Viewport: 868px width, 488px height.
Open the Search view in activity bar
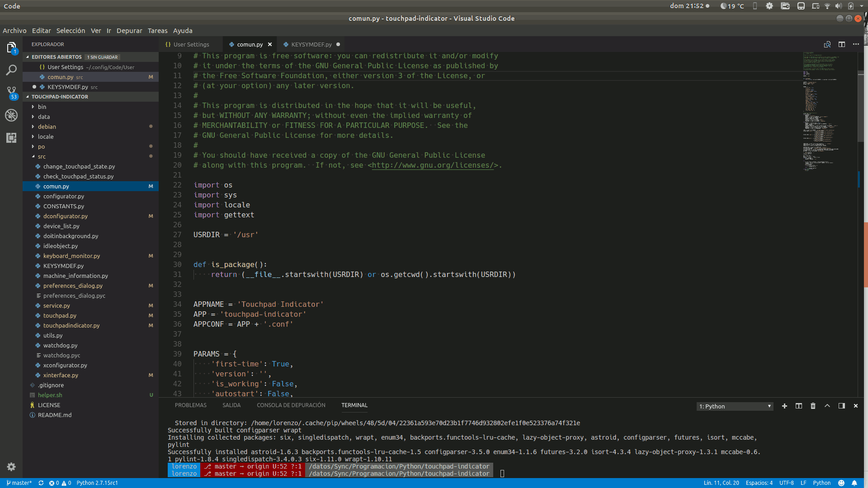11,70
